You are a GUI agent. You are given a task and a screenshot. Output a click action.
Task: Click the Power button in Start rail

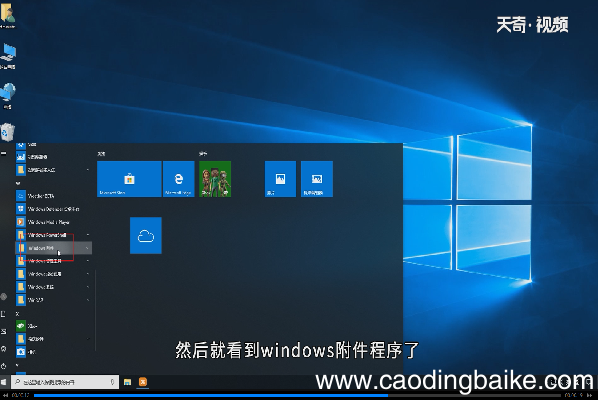[x=3, y=366]
